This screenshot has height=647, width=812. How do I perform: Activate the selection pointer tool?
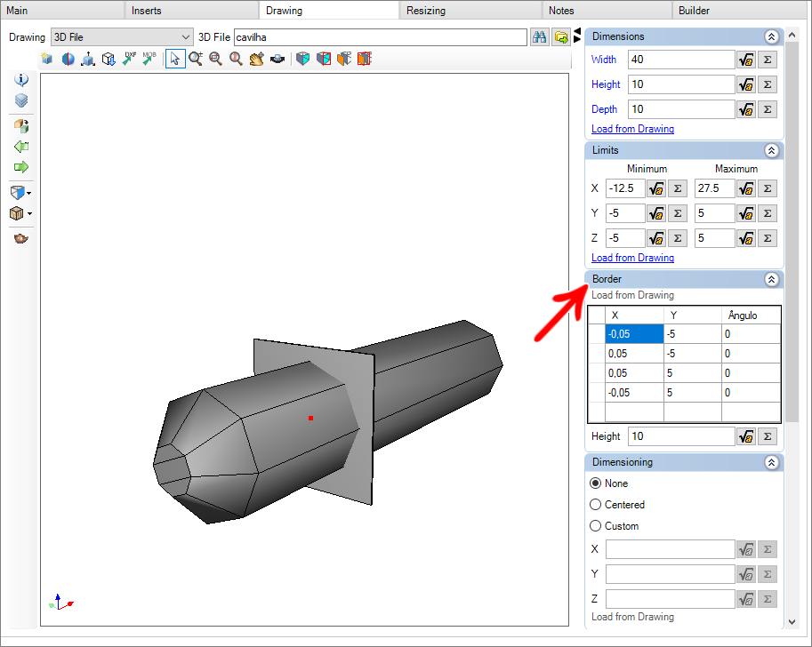(x=175, y=59)
